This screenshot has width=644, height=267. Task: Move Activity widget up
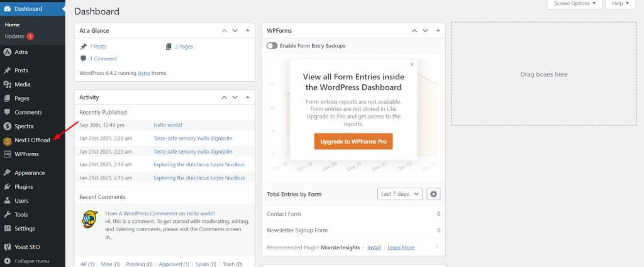[x=225, y=98]
